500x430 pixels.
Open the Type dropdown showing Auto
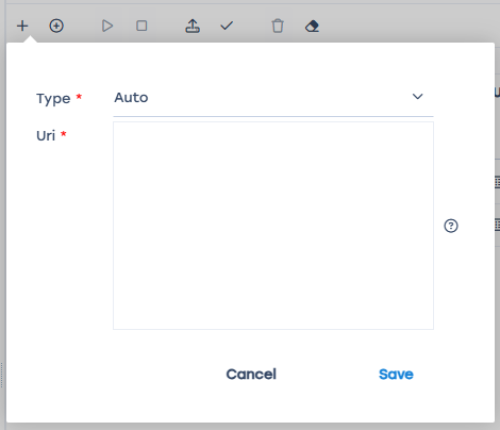coord(273,98)
